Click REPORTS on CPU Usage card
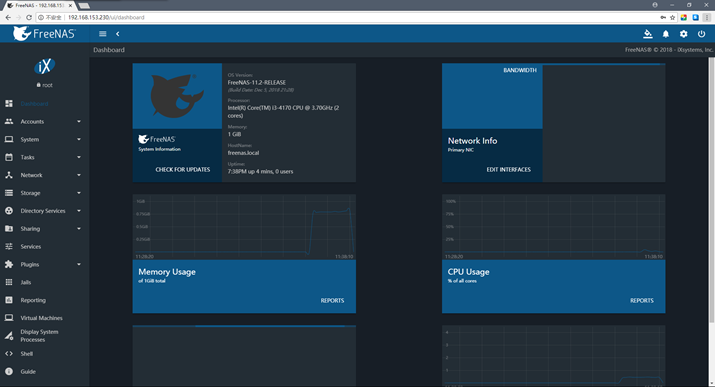 click(642, 300)
